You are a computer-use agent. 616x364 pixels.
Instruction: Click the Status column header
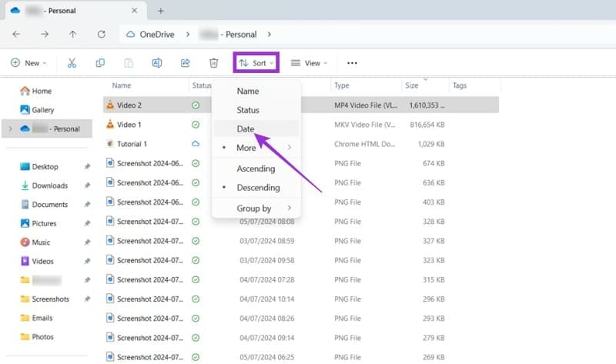pos(202,85)
